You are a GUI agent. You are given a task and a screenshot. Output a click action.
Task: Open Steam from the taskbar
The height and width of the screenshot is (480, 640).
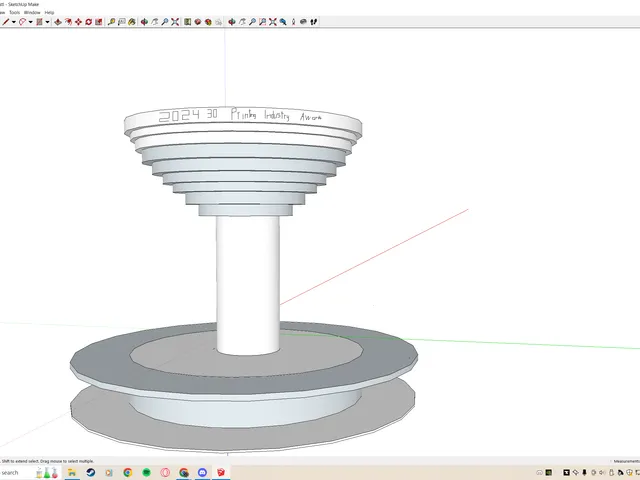[x=91, y=473]
